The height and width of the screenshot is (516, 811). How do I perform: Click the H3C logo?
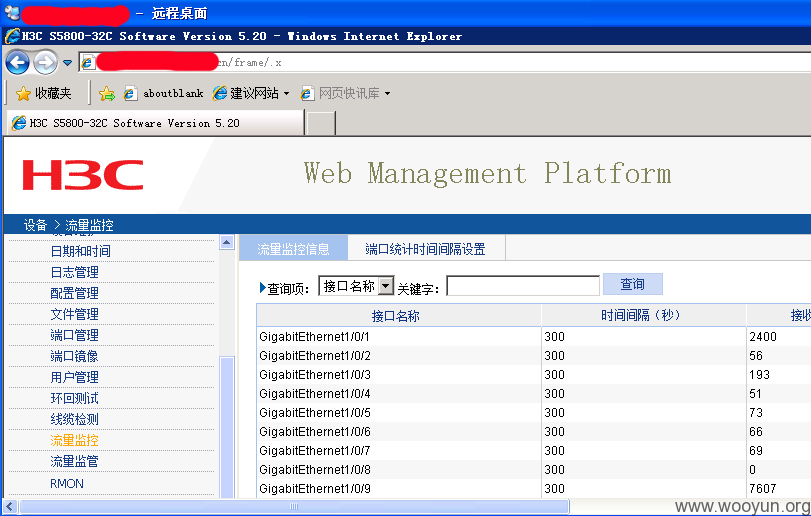(83, 175)
